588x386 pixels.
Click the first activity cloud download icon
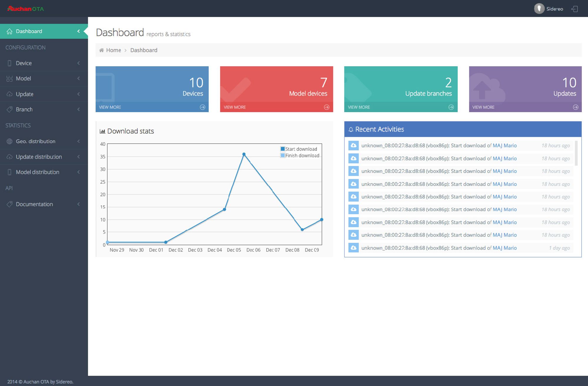click(353, 145)
